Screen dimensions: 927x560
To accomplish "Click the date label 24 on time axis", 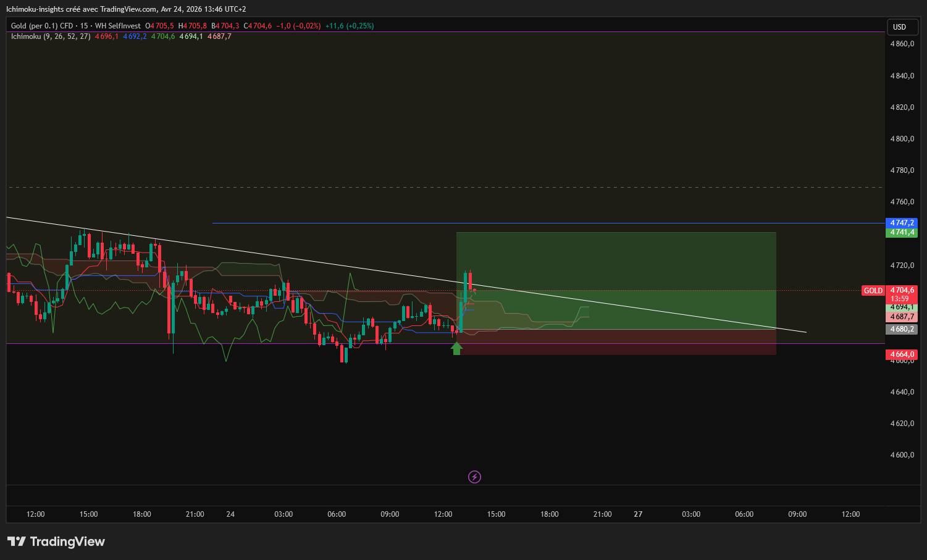I will 230,514.
